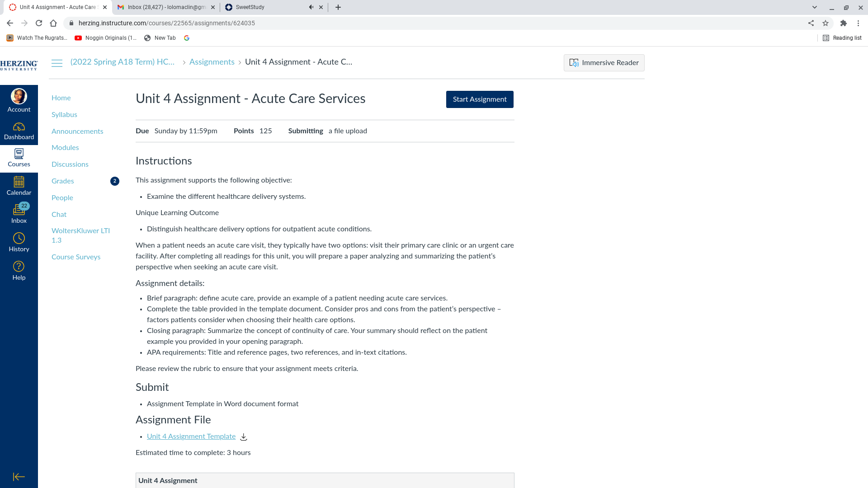Open course Modules

click(65, 148)
